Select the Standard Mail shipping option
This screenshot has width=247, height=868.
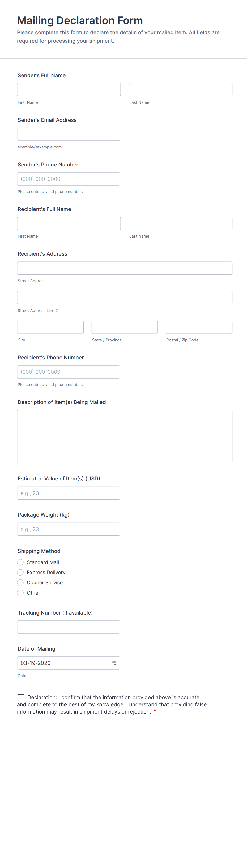(20, 562)
